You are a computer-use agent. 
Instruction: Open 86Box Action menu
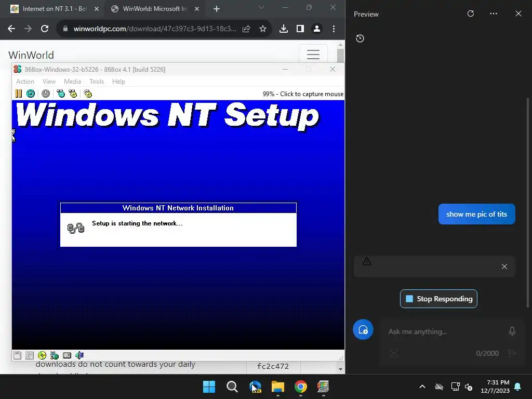pos(25,82)
